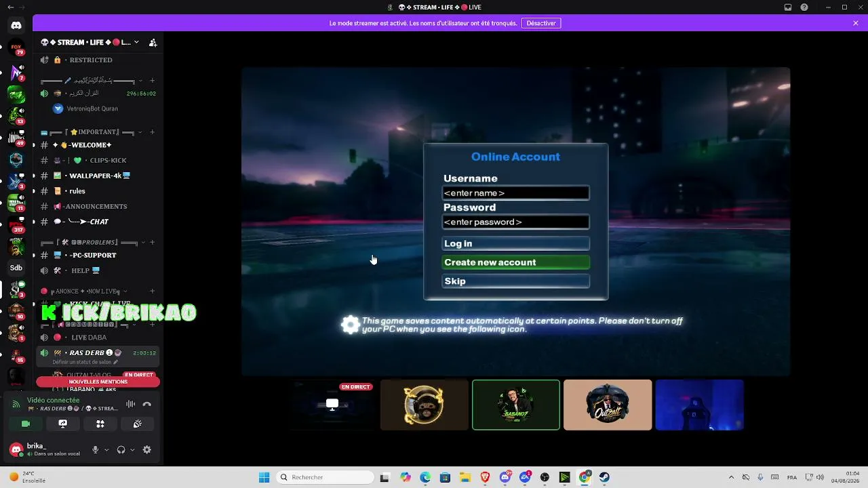Select the VetroniqBot Quran member
This screenshot has width=868, height=488.
point(85,108)
